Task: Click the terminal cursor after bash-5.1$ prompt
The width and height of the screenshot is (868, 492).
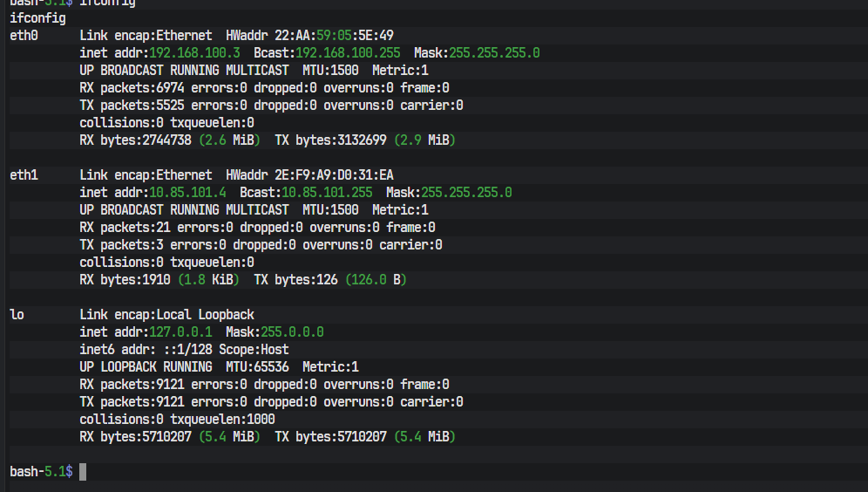Action: (x=83, y=471)
